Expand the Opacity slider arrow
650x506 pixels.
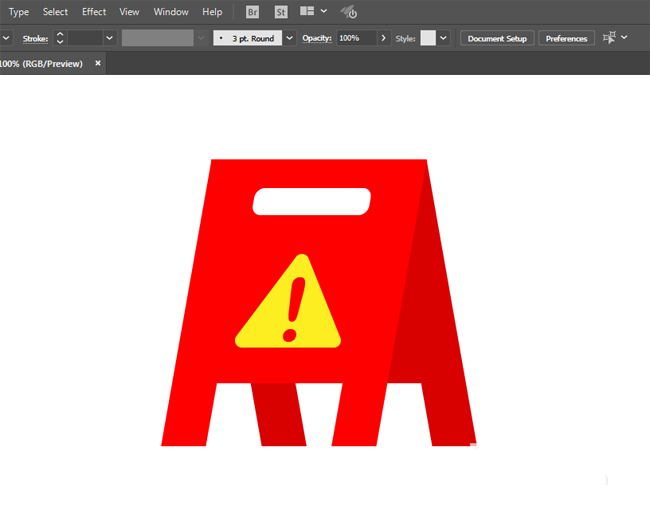(x=383, y=38)
